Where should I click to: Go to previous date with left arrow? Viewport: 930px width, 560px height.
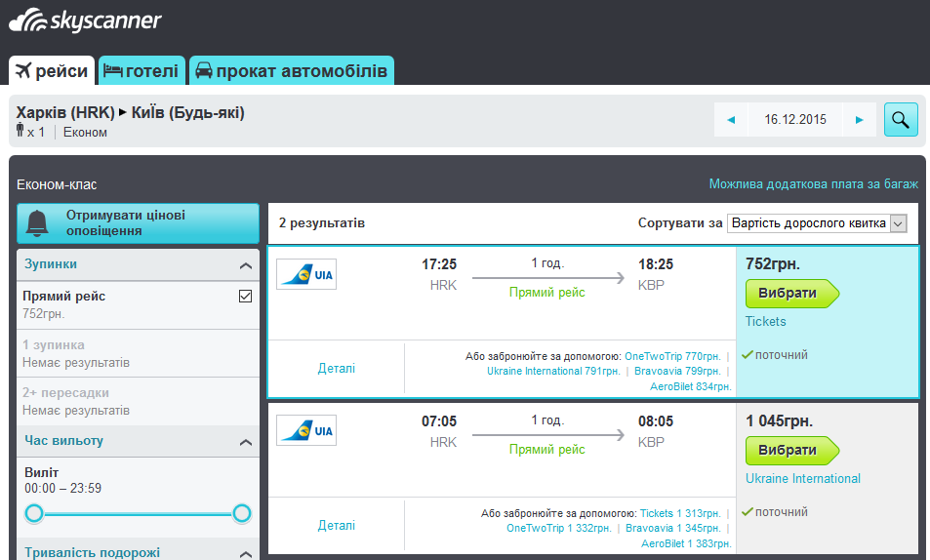point(731,120)
